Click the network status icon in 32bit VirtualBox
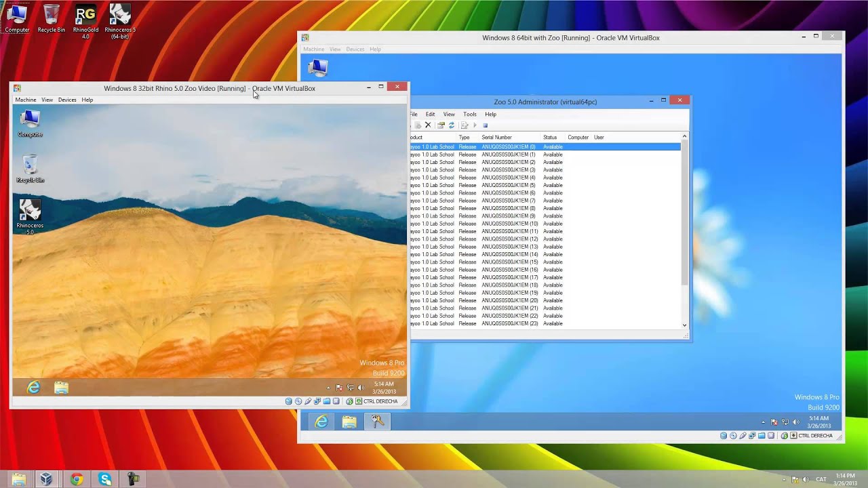 point(317,401)
